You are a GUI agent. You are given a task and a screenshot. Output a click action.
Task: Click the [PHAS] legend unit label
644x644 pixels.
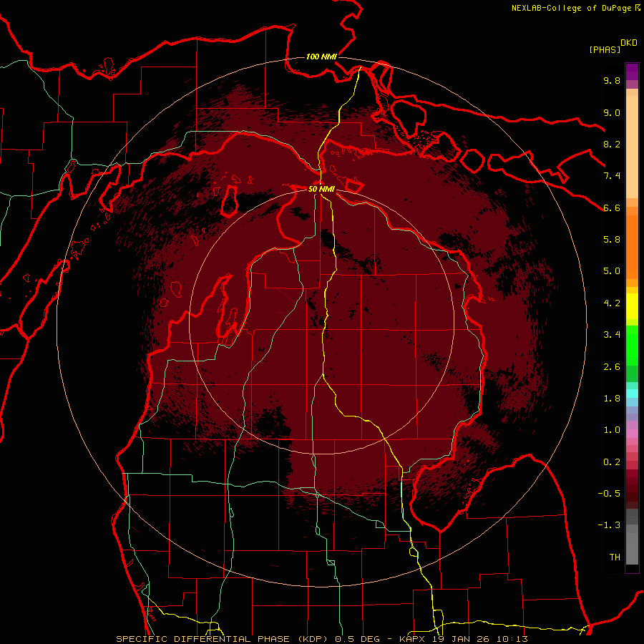coord(605,49)
